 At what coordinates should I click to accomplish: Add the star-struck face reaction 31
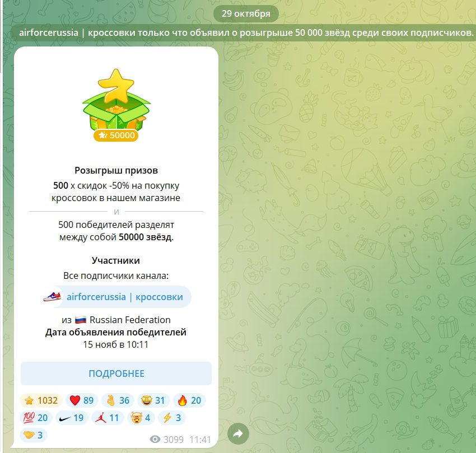[x=153, y=400]
